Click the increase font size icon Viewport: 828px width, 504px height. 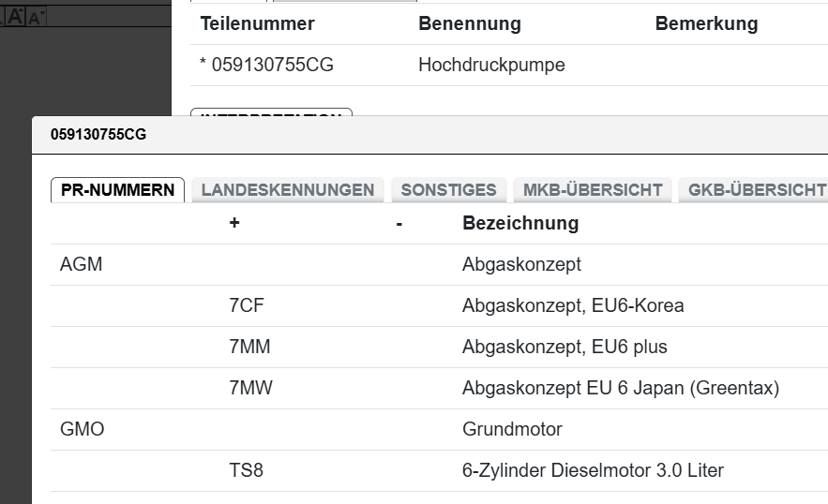click(x=16, y=16)
